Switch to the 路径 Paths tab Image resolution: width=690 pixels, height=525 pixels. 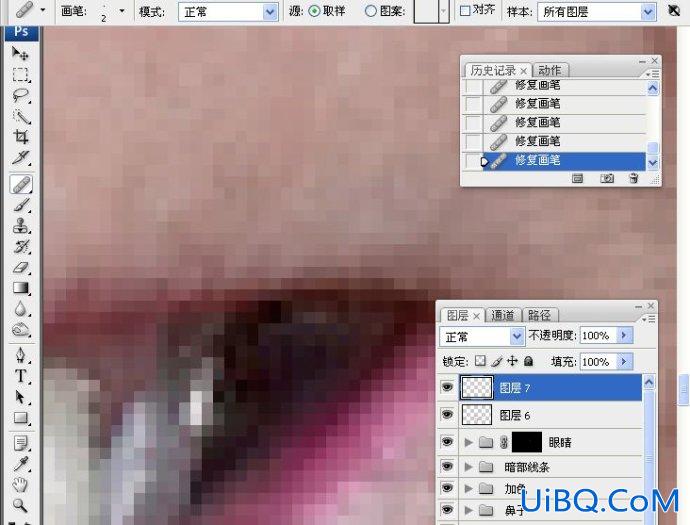point(540,315)
